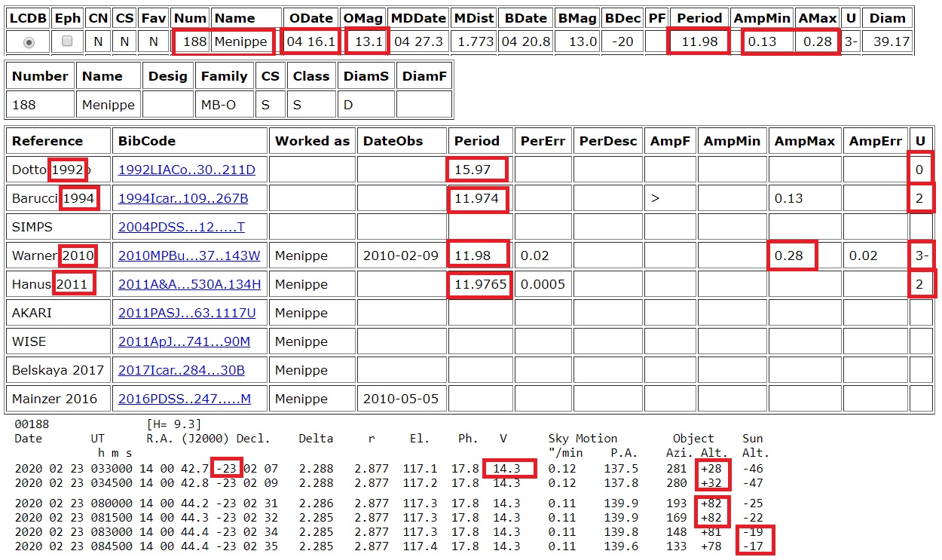Image resolution: width=942 pixels, height=560 pixels.
Task: Follow the 2004PDSS SIMPS BibCode link
Action: click(181, 227)
